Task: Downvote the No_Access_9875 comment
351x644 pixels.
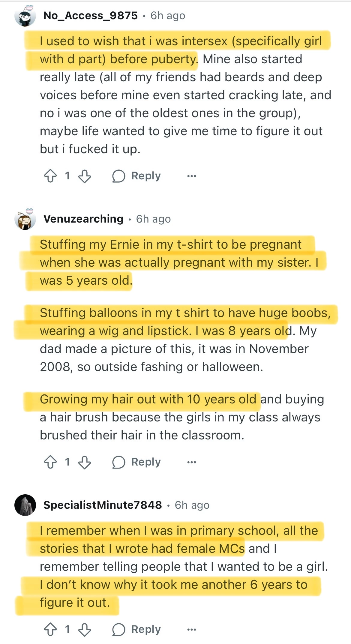Action: [85, 176]
